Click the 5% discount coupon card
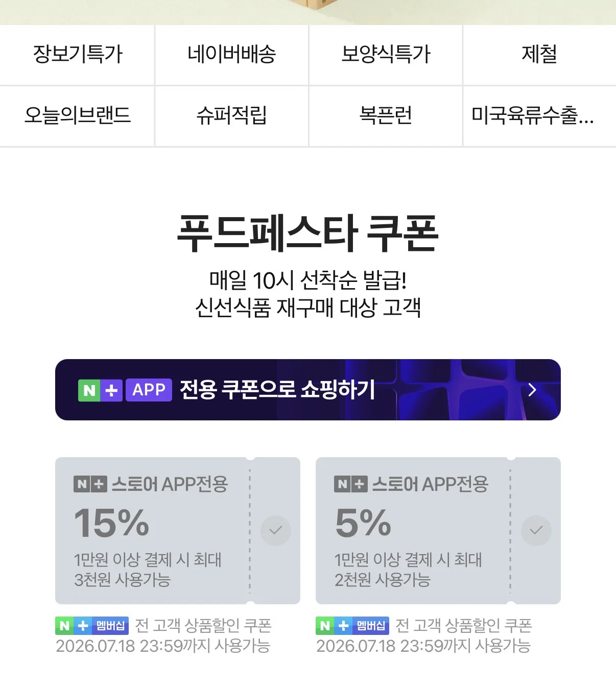The width and height of the screenshot is (616, 686). (438, 531)
